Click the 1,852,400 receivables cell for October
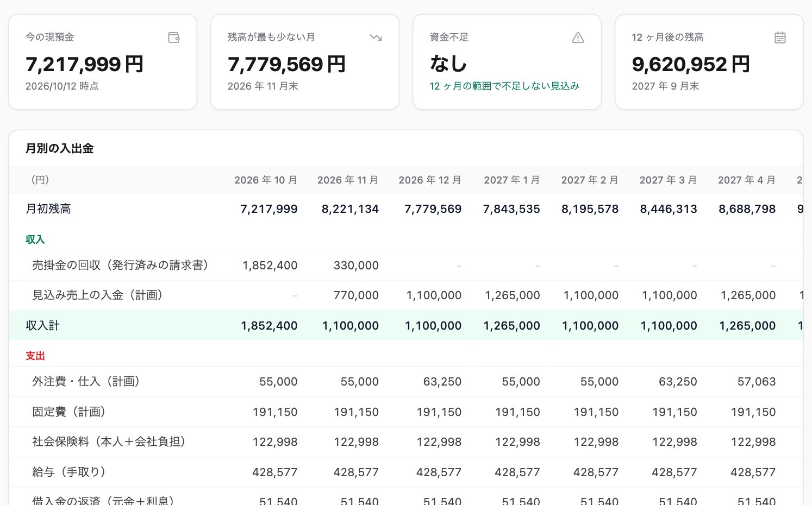The height and width of the screenshot is (505, 812). click(270, 266)
